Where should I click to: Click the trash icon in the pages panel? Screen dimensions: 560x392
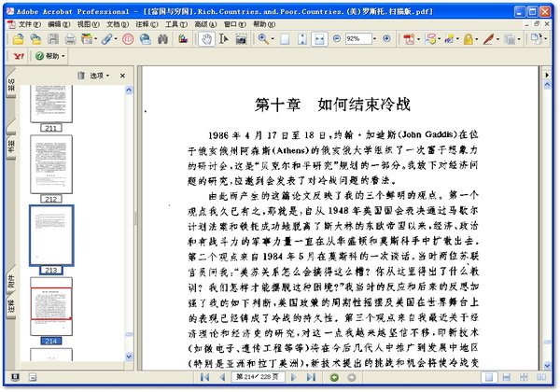pyautogui.click(x=81, y=75)
